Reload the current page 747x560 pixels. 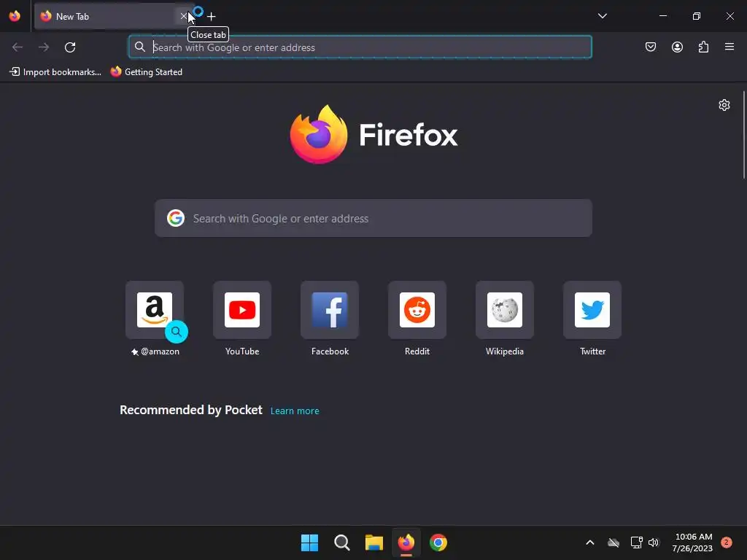click(x=70, y=47)
